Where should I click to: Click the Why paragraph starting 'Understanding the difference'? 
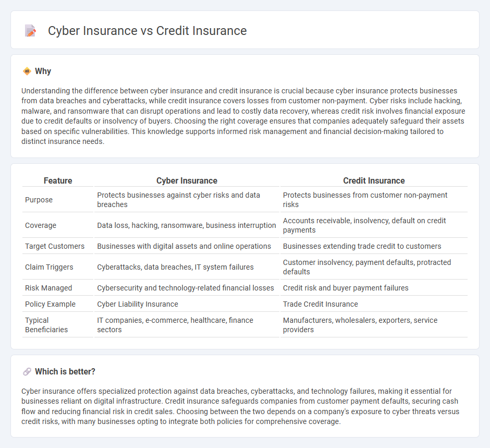(243, 116)
